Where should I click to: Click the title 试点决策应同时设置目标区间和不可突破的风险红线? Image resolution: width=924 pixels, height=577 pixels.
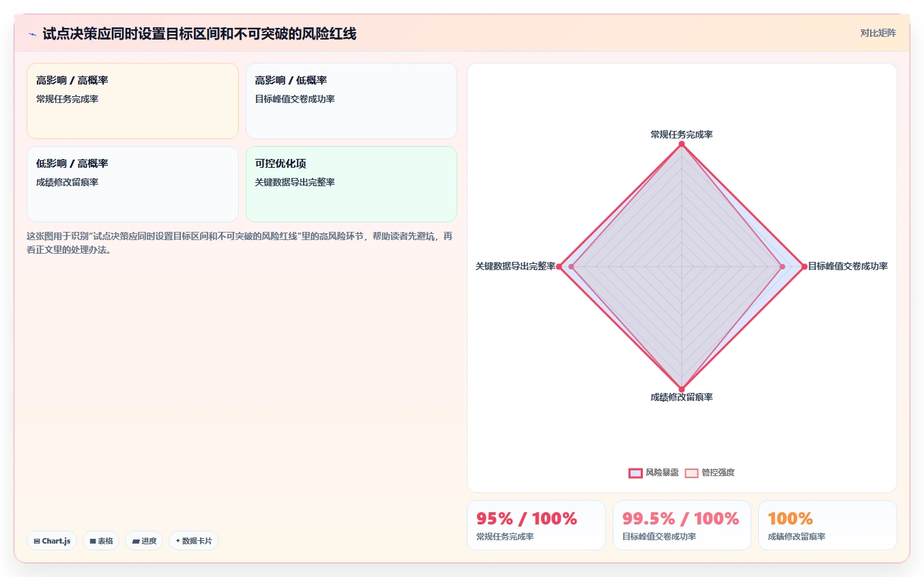coord(199,33)
